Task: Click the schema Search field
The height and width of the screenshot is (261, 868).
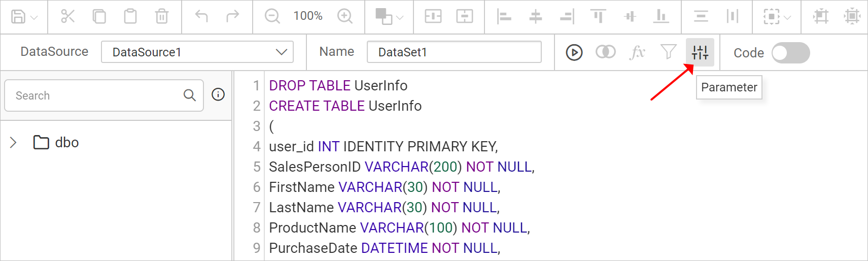Action: click(x=104, y=95)
